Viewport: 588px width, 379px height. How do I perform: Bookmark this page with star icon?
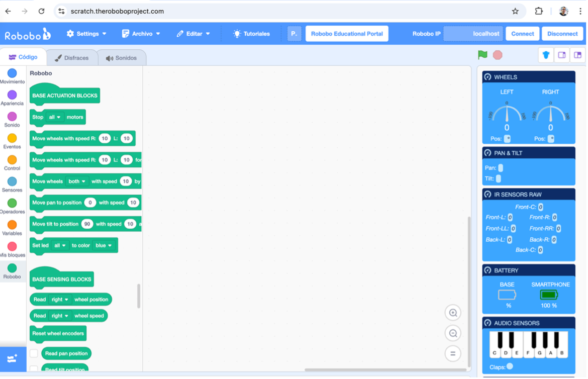[515, 11]
